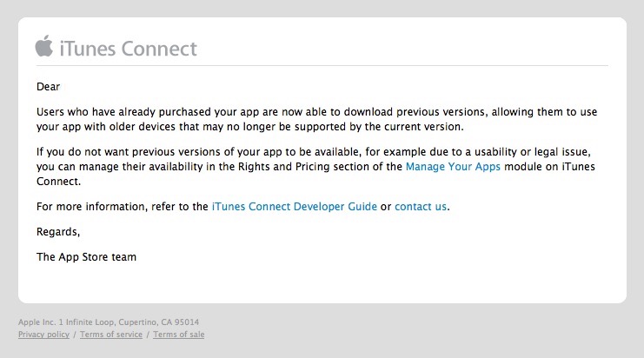Open the Manage Your Apps link
644x358 pixels.
coord(453,167)
